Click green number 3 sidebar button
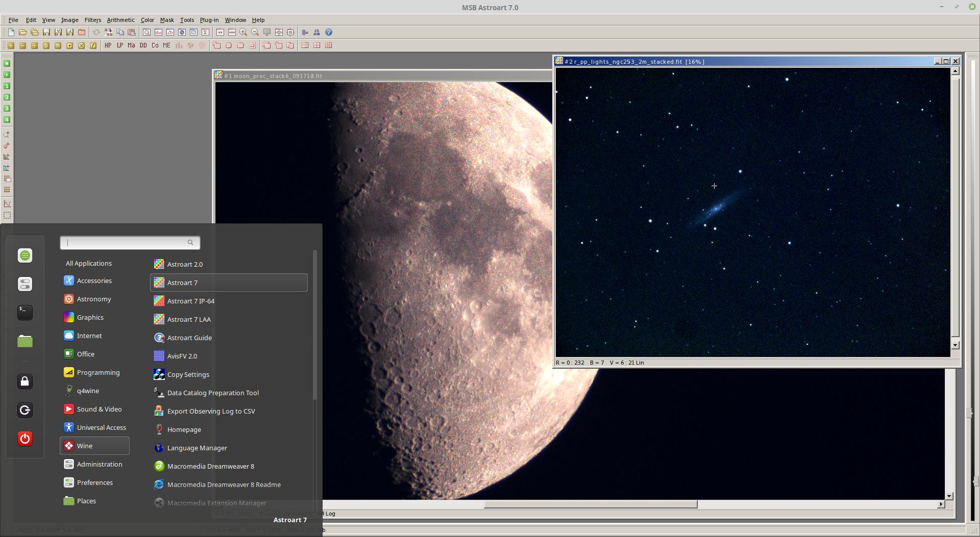 7,109
